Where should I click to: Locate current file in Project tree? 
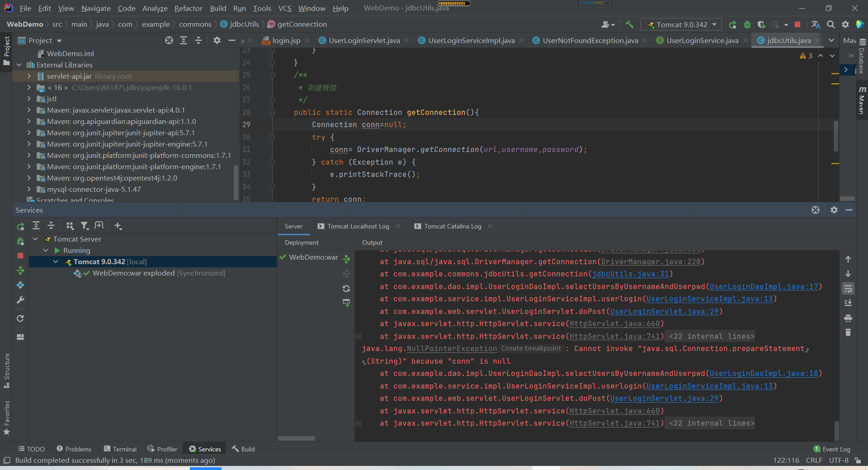coord(169,40)
